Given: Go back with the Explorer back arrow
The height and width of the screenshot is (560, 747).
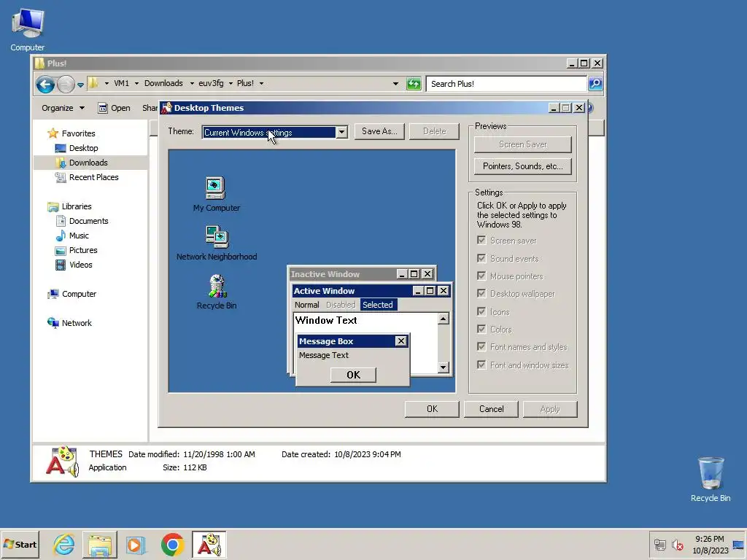Looking at the screenshot, I should [x=46, y=85].
